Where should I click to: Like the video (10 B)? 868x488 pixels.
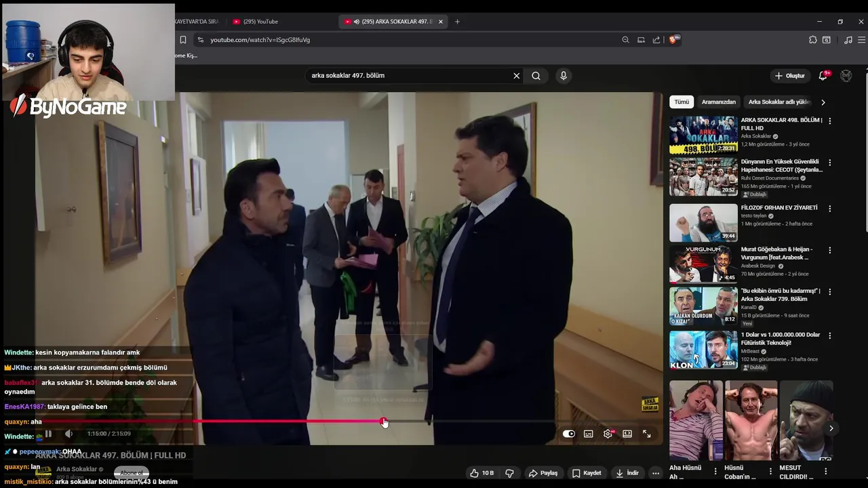(481, 473)
